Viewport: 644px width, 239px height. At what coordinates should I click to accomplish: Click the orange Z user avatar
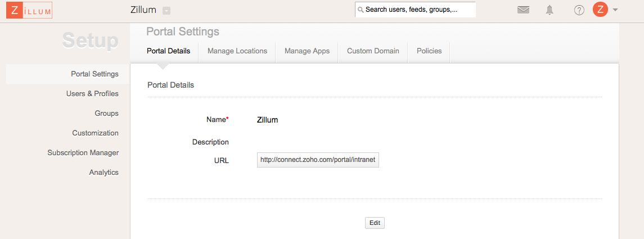click(x=600, y=10)
